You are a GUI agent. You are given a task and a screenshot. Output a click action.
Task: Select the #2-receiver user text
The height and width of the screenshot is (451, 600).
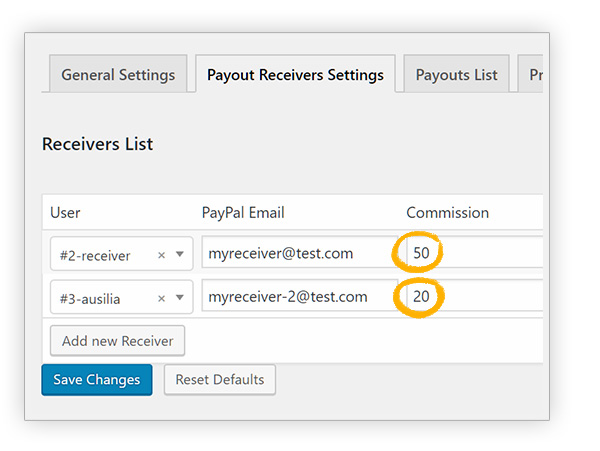coord(95,256)
